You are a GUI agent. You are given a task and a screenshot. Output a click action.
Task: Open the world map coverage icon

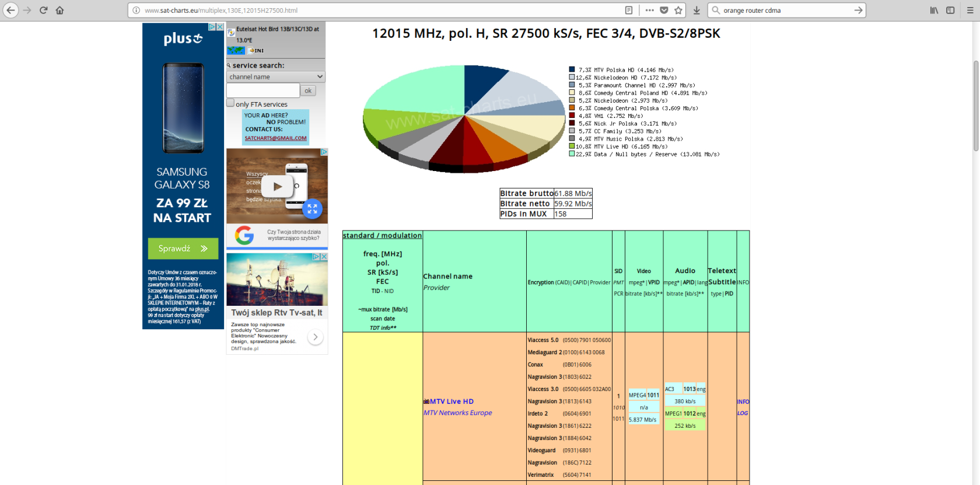coord(236,50)
